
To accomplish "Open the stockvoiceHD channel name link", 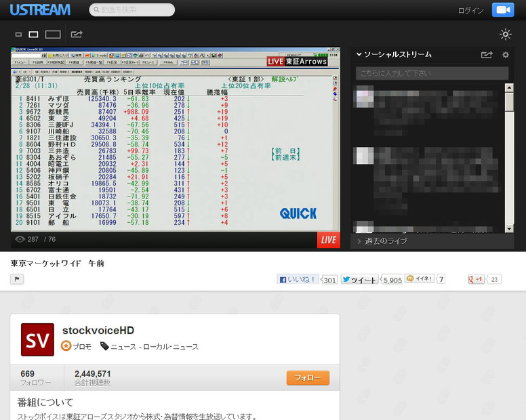I will click(x=98, y=331).
